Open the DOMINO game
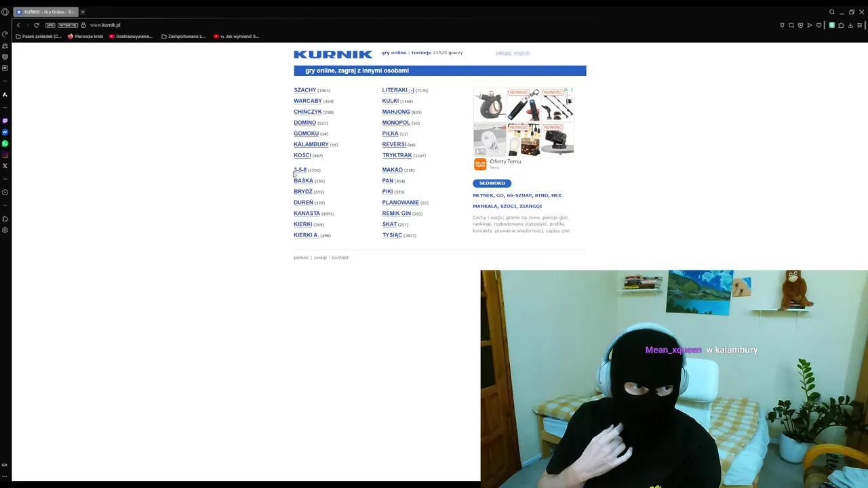 click(304, 123)
